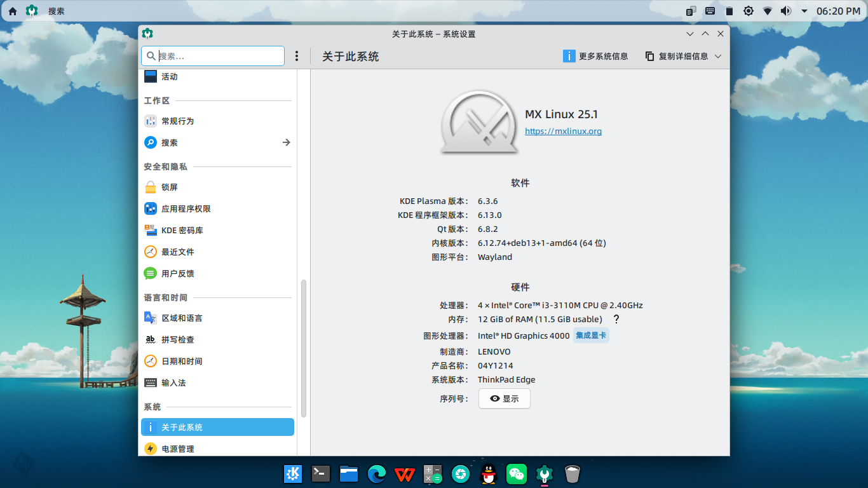The height and width of the screenshot is (488, 868).
Task: Expand the 复制详细信息 dropdown arrow
Action: (718, 56)
